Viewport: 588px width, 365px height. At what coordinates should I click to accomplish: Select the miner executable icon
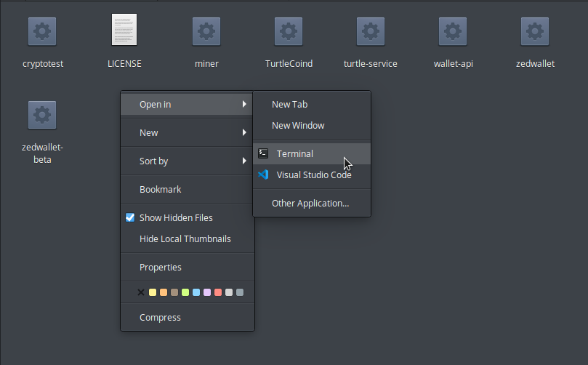(206, 31)
